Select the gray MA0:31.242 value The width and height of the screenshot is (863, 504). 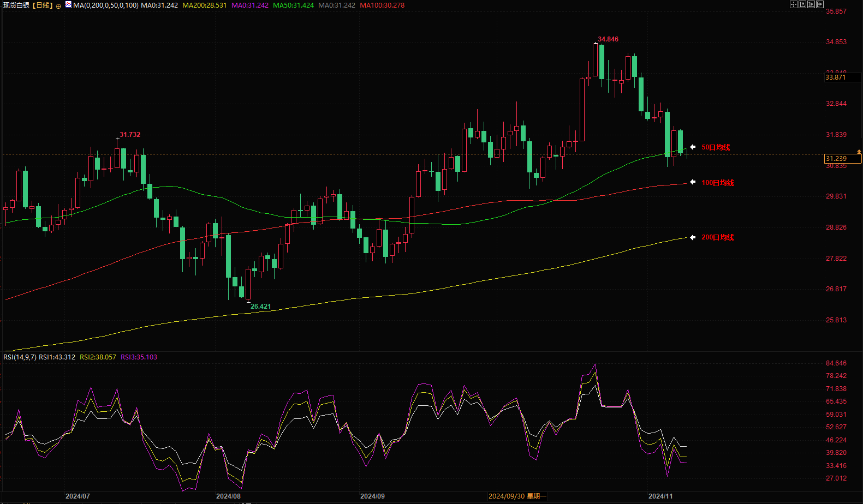[x=337, y=5]
